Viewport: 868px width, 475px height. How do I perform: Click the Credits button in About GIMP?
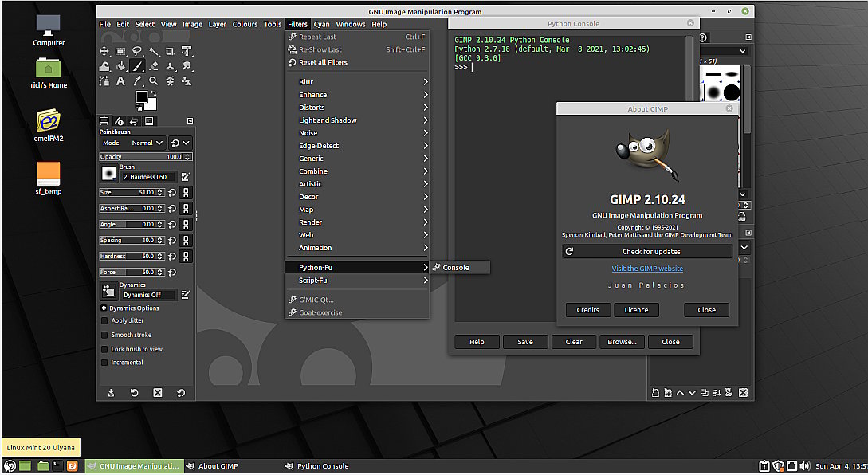coord(588,310)
